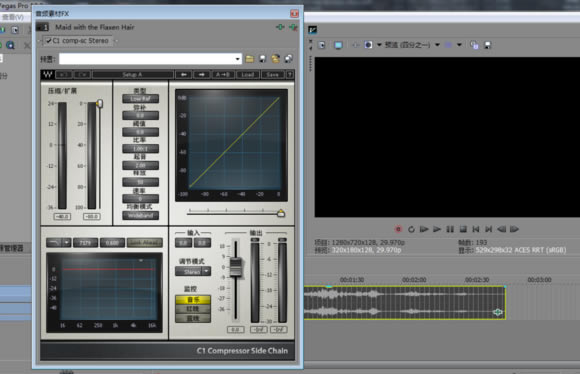Screen dimensions: 580x374
Task: Click the 7379 filter frequency value
Action: [x=85, y=243]
